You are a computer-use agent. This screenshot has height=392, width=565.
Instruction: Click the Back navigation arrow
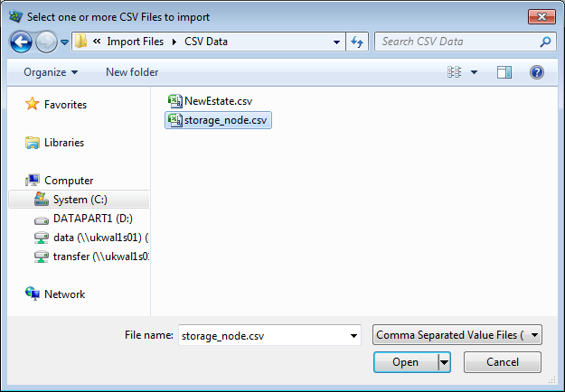[23, 42]
